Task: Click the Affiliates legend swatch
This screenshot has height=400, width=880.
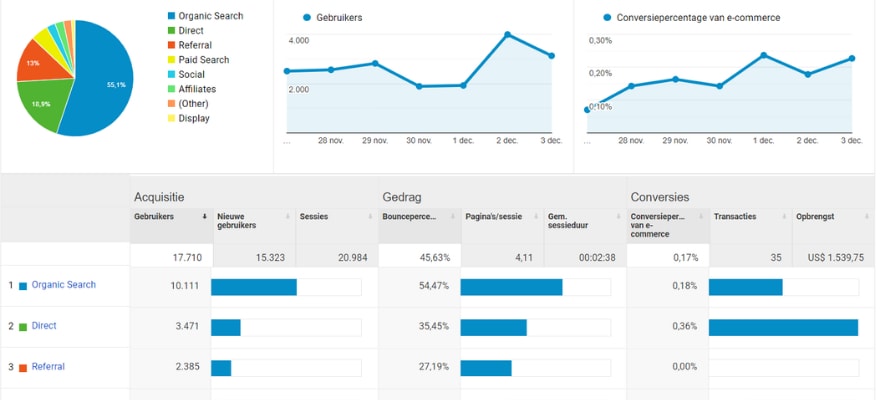Action: tap(171, 89)
